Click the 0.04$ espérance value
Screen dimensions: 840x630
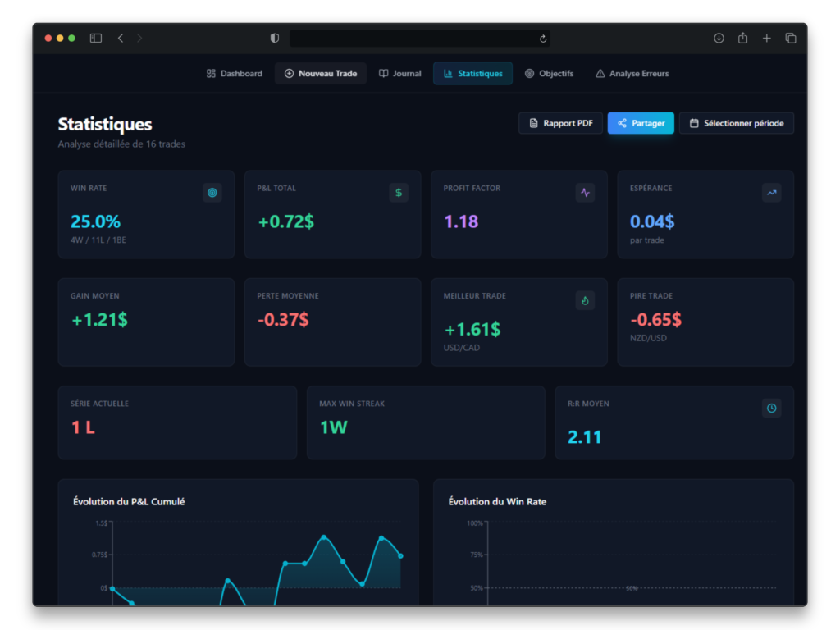(652, 221)
